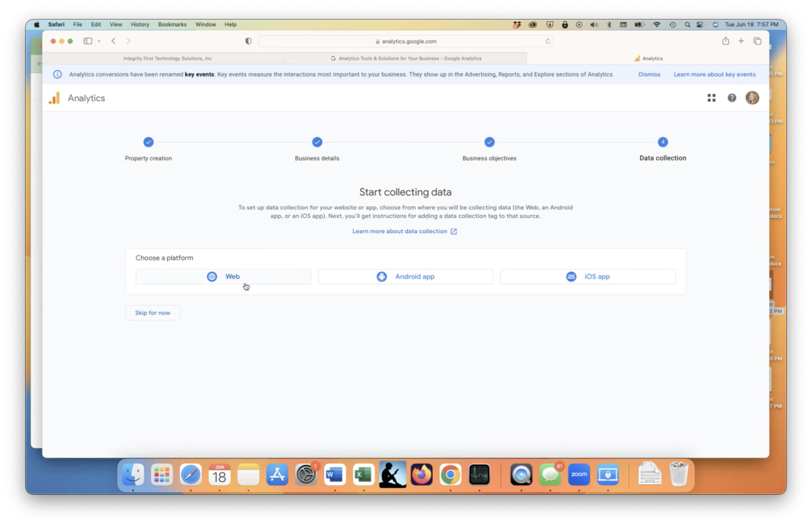Click the analytics.google.com address bar

click(405, 41)
